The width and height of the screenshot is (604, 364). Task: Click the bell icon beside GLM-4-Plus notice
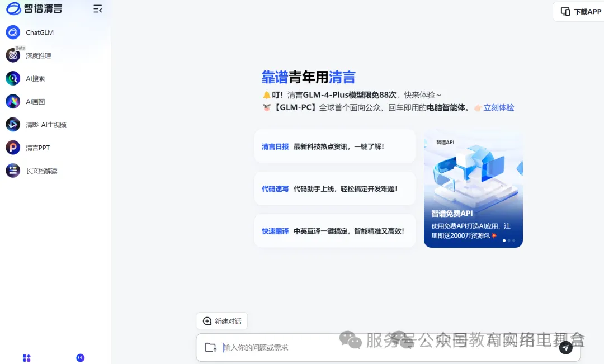(266, 94)
